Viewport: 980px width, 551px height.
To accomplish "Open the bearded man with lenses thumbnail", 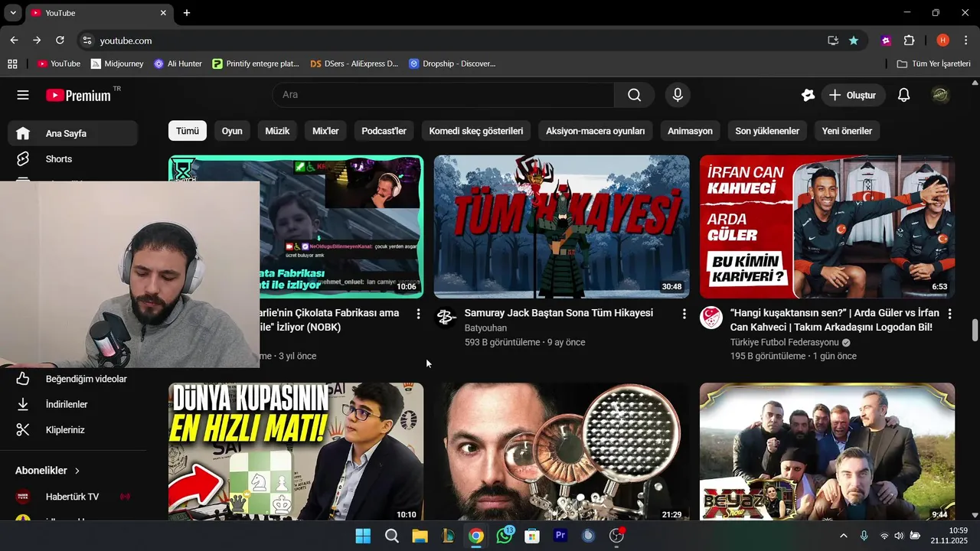I will [562, 452].
